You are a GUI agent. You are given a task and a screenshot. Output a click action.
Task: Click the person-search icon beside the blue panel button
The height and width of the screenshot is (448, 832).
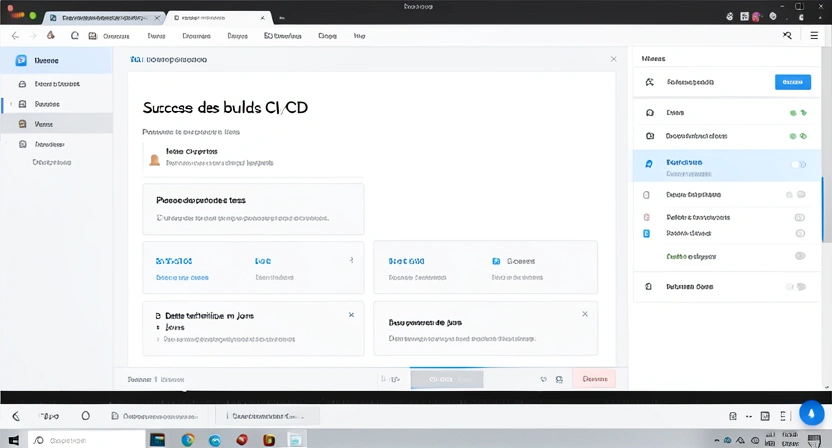tap(649, 82)
